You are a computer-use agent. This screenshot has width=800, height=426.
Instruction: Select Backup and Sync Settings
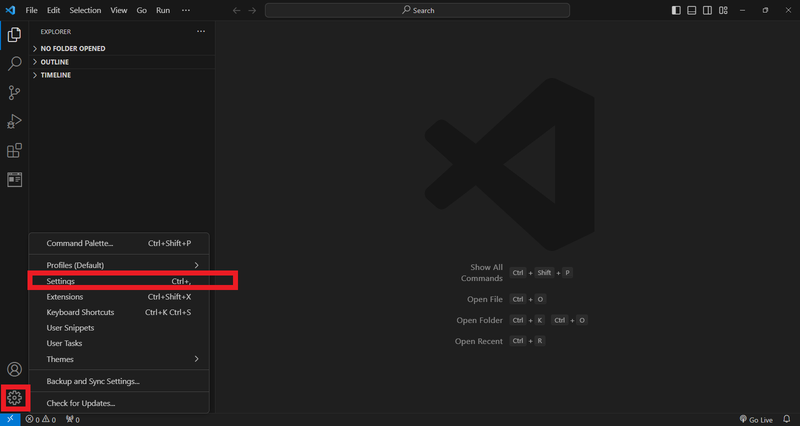(119, 381)
